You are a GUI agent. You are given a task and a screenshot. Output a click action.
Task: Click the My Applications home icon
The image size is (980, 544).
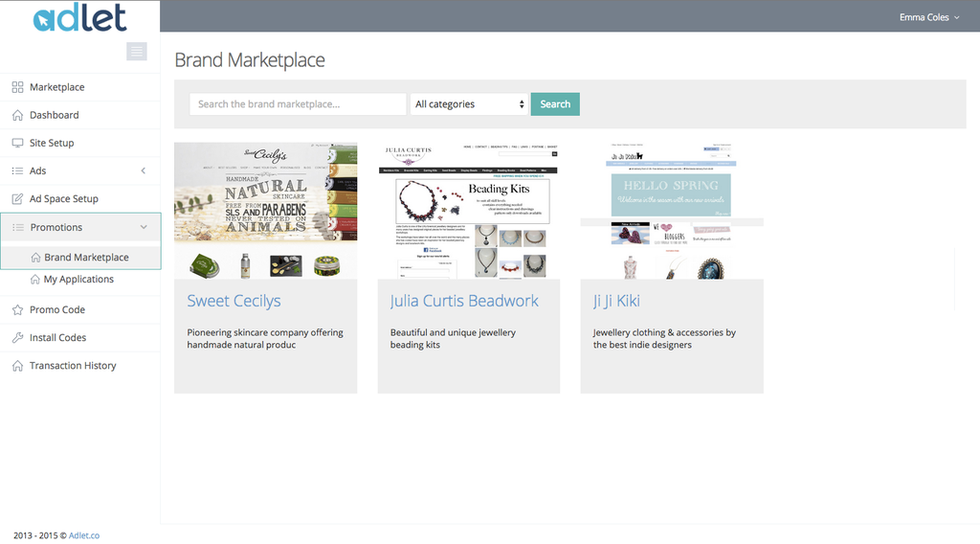tap(35, 279)
